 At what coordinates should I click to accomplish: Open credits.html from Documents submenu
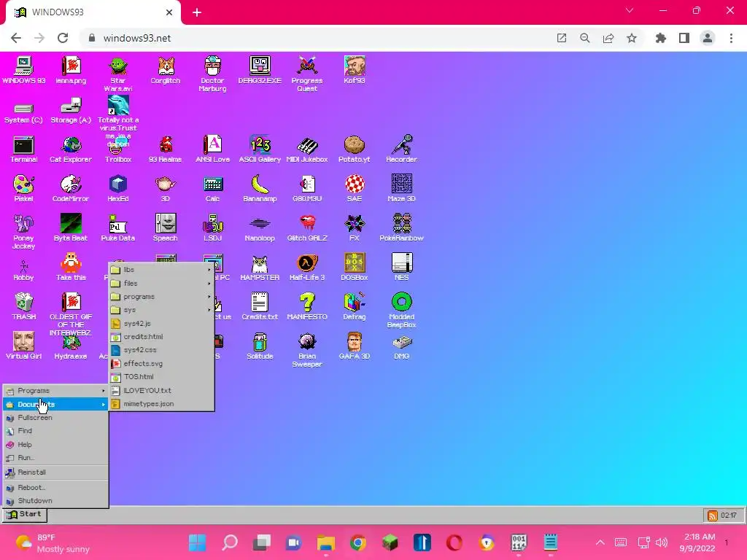pyautogui.click(x=161, y=337)
